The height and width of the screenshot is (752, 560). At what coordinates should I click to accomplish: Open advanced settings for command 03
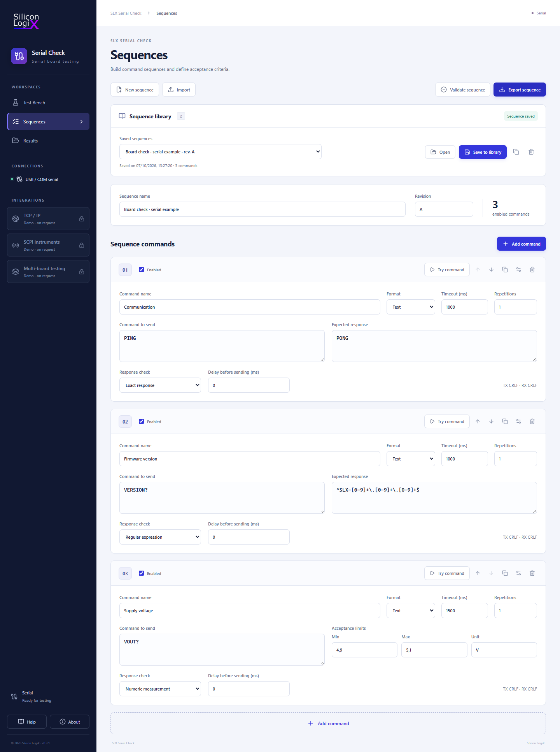pos(519,573)
